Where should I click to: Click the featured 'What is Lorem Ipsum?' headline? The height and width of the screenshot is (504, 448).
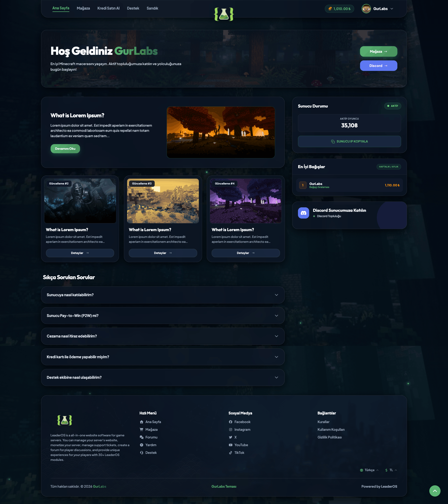tap(77, 115)
